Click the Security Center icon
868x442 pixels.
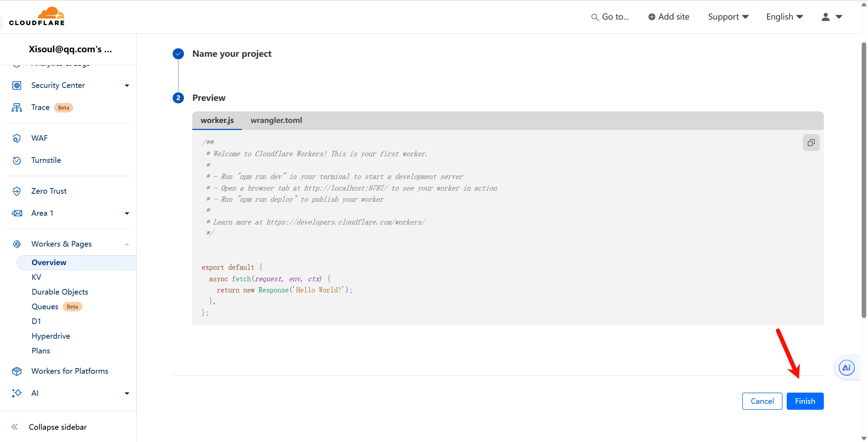(x=17, y=85)
